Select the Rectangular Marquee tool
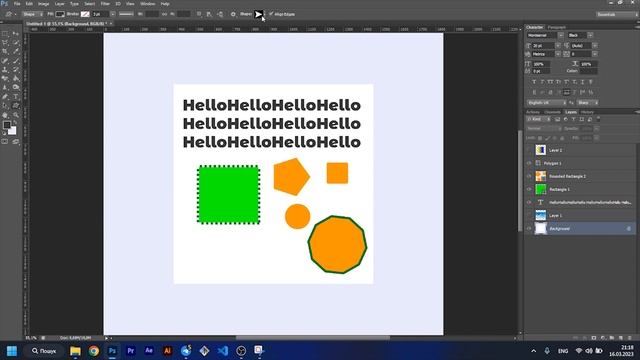This screenshot has height=360, width=640. point(5,33)
